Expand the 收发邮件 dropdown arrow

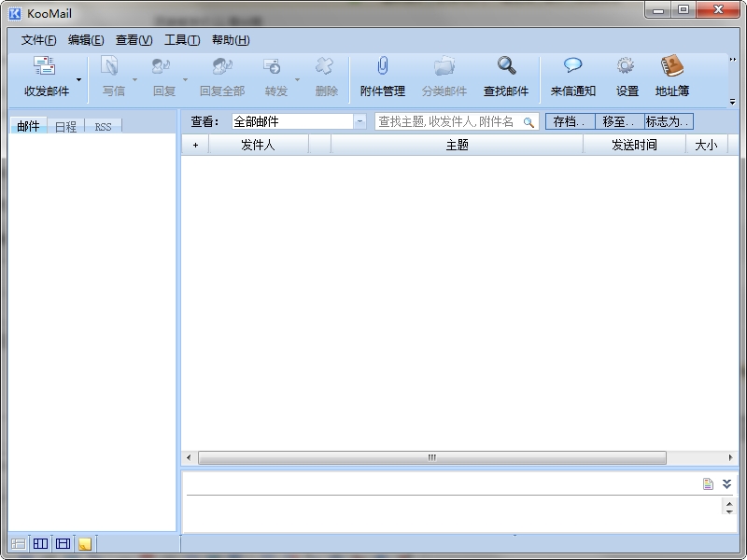tap(78, 80)
